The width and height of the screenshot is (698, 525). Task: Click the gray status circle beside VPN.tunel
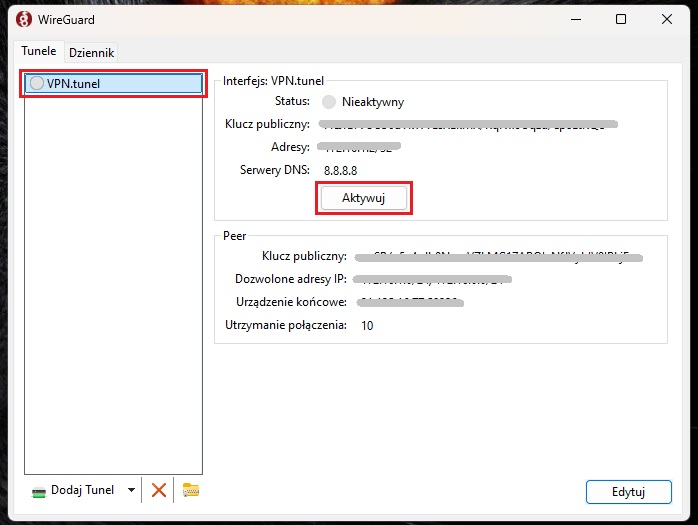point(37,84)
